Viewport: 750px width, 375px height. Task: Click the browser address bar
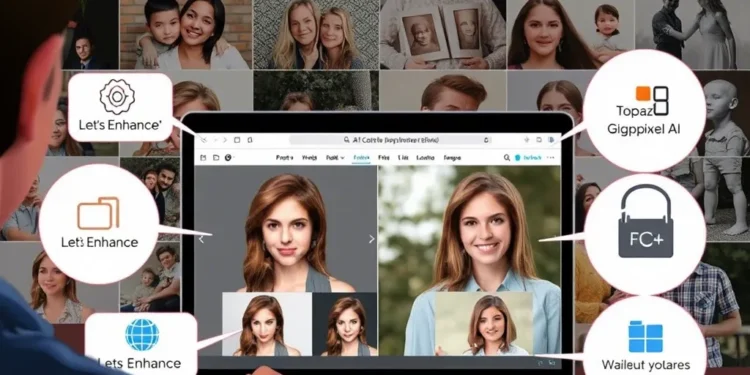click(x=391, y=140)
